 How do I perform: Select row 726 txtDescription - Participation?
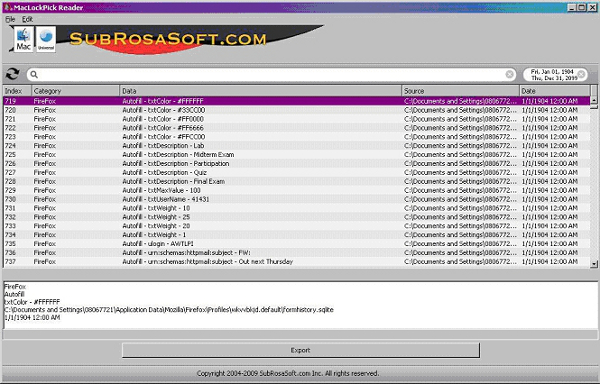point(297,164)
